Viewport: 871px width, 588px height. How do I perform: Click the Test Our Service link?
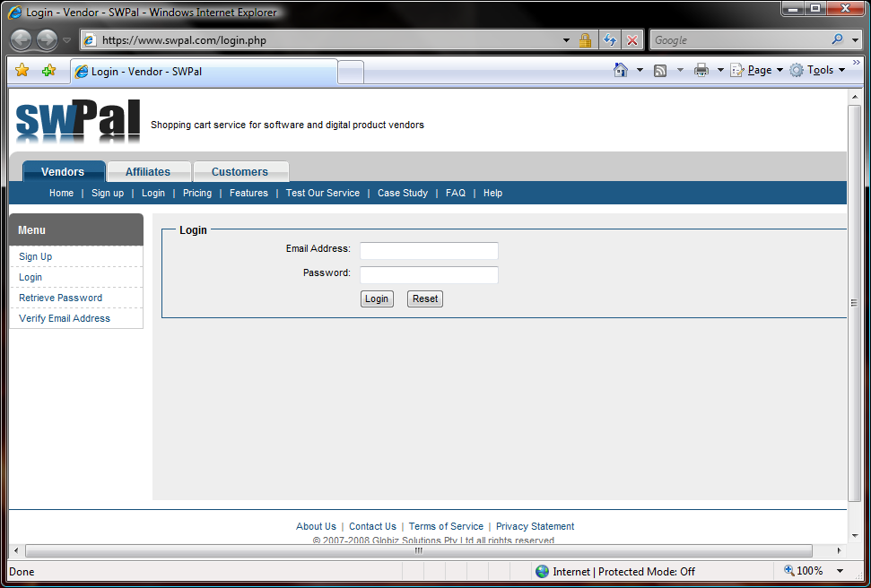click(x=323, y=193)
